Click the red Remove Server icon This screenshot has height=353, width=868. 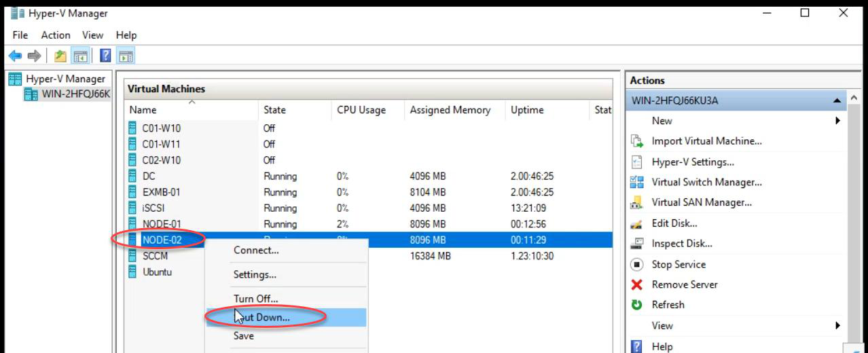coord(636,285)
